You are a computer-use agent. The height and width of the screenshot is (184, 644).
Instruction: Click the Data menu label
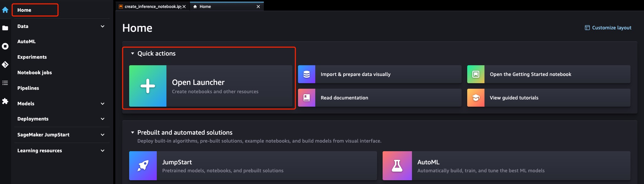pos(23,26)
